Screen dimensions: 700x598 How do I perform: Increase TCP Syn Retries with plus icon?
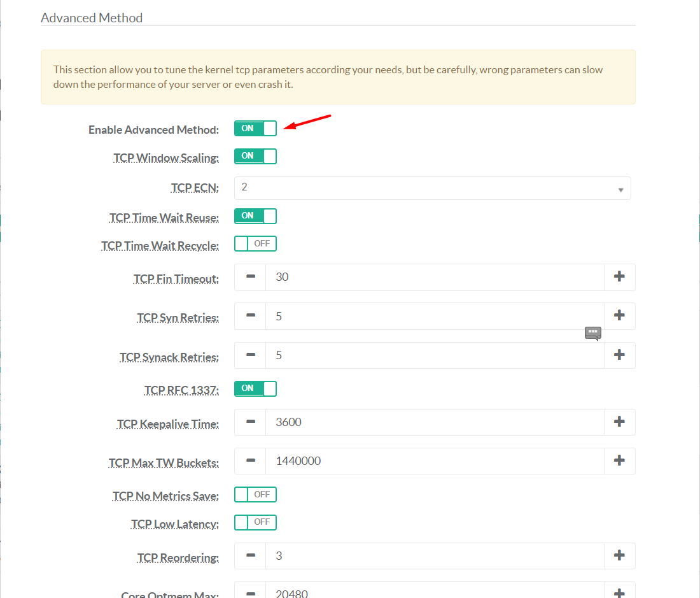(x=619, y=316)
